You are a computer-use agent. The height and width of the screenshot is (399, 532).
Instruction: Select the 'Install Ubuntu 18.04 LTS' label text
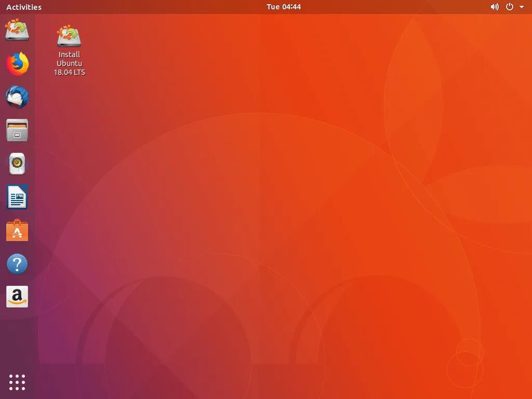pyautogui.click(x=69, y=63)
